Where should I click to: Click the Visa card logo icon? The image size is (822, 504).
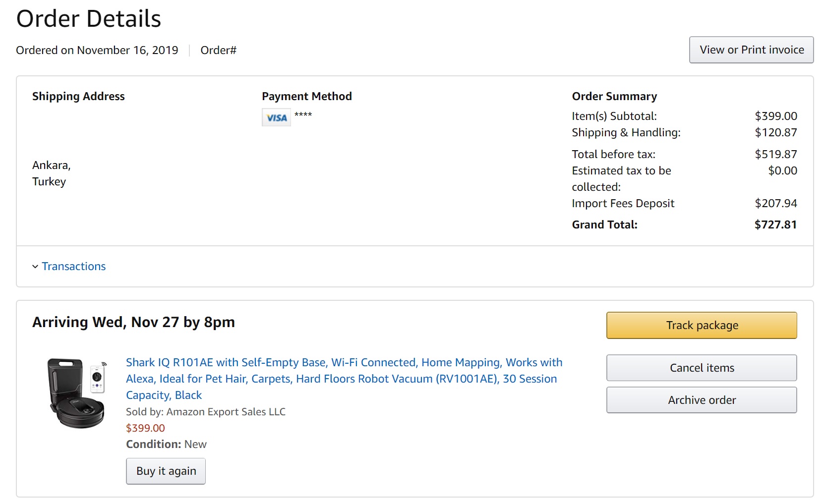[x=276, y=117]
